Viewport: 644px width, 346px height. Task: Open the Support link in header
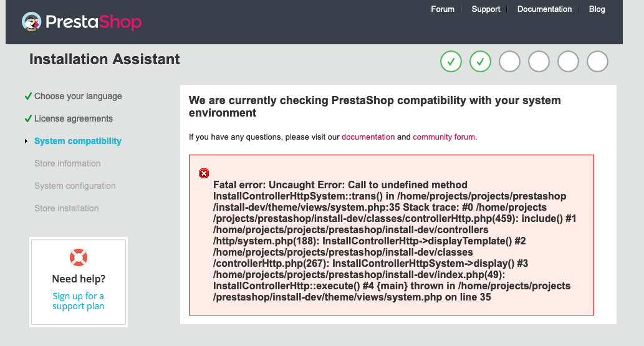pos(486,9)
